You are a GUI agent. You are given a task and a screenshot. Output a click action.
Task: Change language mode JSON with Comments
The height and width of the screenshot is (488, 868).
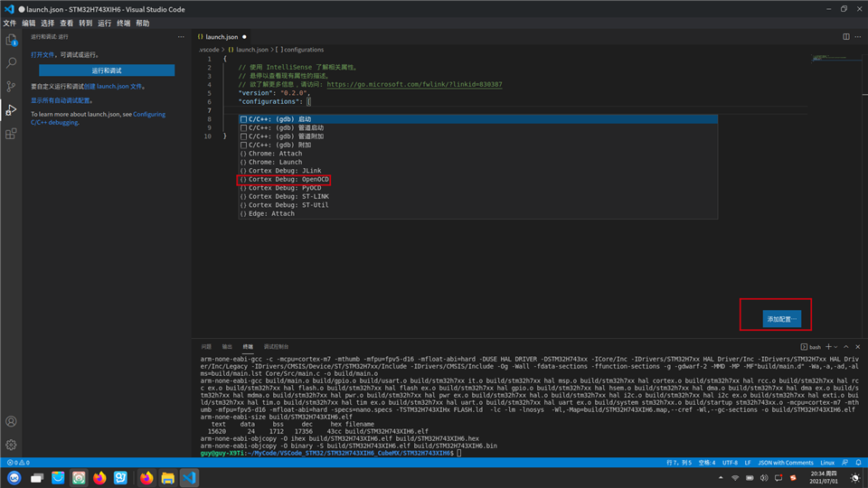tap(786, 463)
